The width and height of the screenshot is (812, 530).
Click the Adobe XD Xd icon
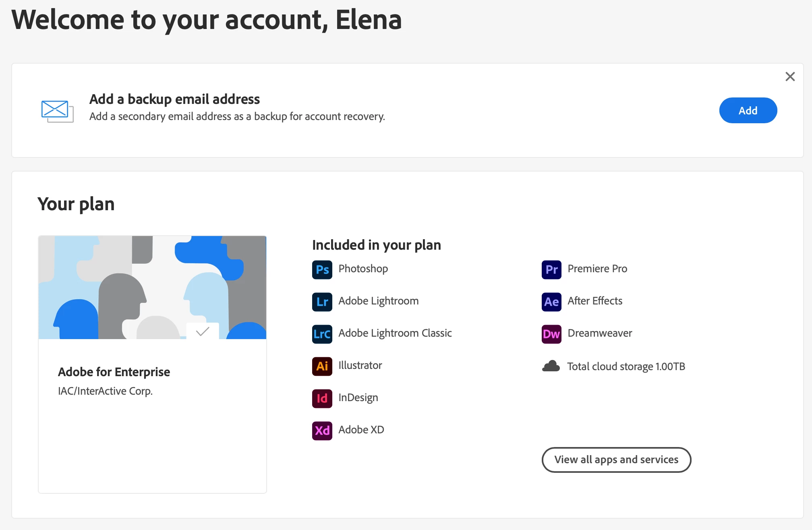(x=322, y=431)
